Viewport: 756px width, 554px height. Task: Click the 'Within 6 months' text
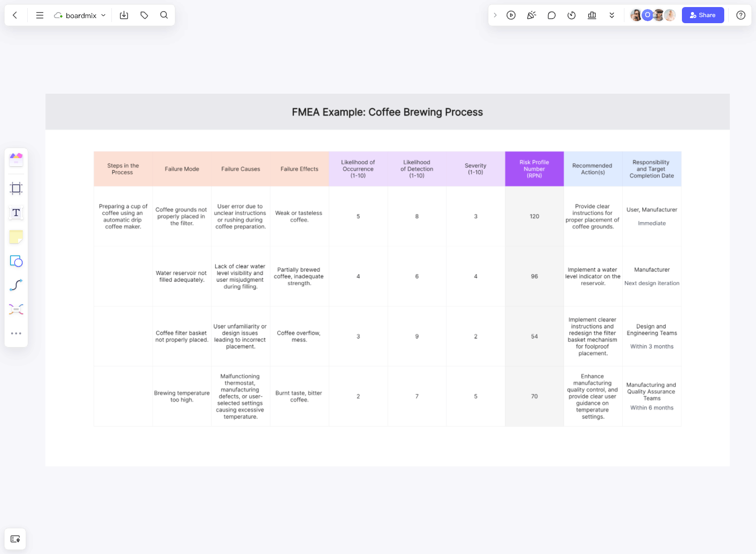click(652, 408)
